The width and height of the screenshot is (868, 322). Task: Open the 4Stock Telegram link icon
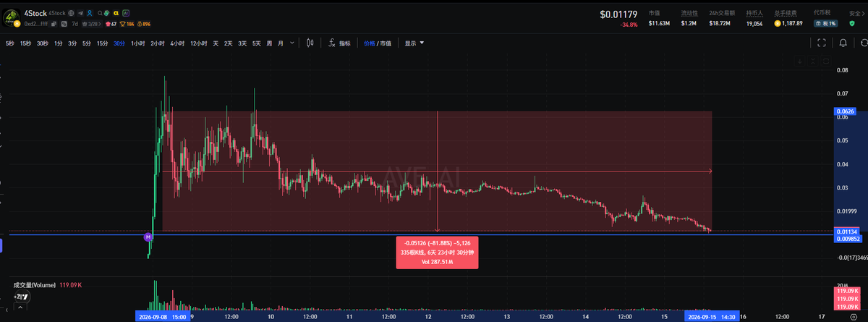[x=80, y=13]
